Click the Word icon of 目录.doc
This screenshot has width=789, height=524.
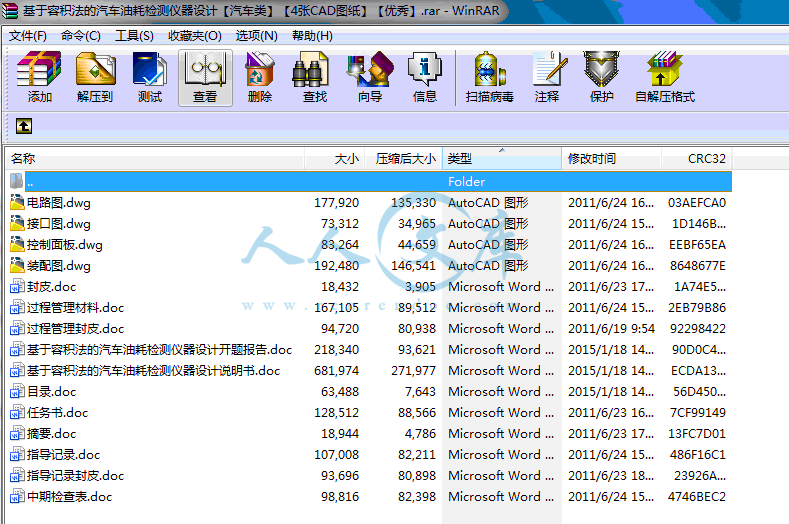tap(17, 392)
